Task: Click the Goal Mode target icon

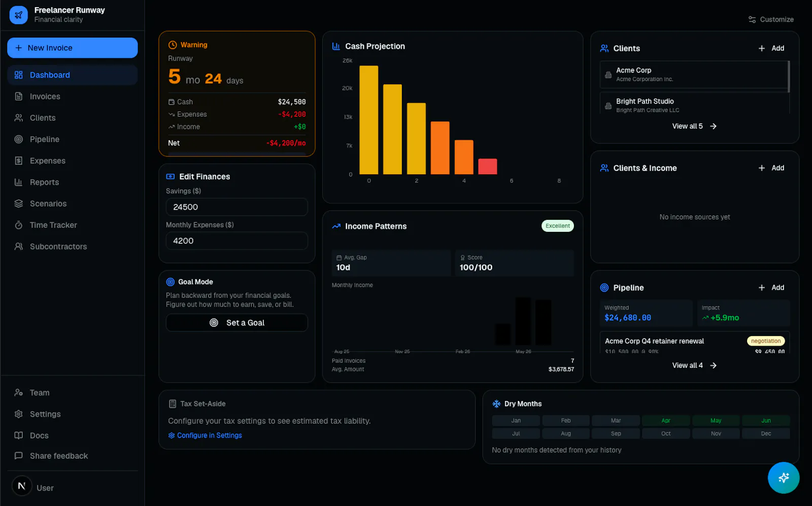Action: click(x=171, y=282)
